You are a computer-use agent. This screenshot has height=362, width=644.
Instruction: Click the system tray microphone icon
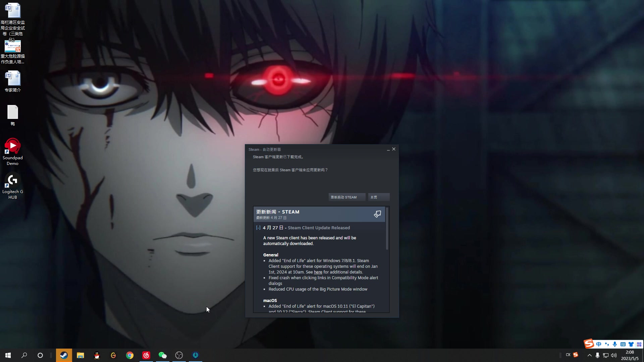point(597,355)
